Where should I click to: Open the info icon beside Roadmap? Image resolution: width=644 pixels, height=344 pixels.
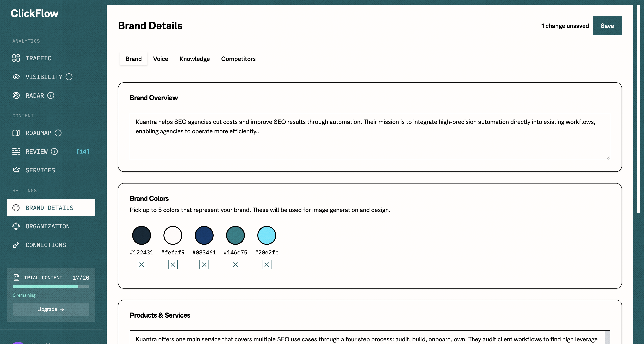(58, 133)
